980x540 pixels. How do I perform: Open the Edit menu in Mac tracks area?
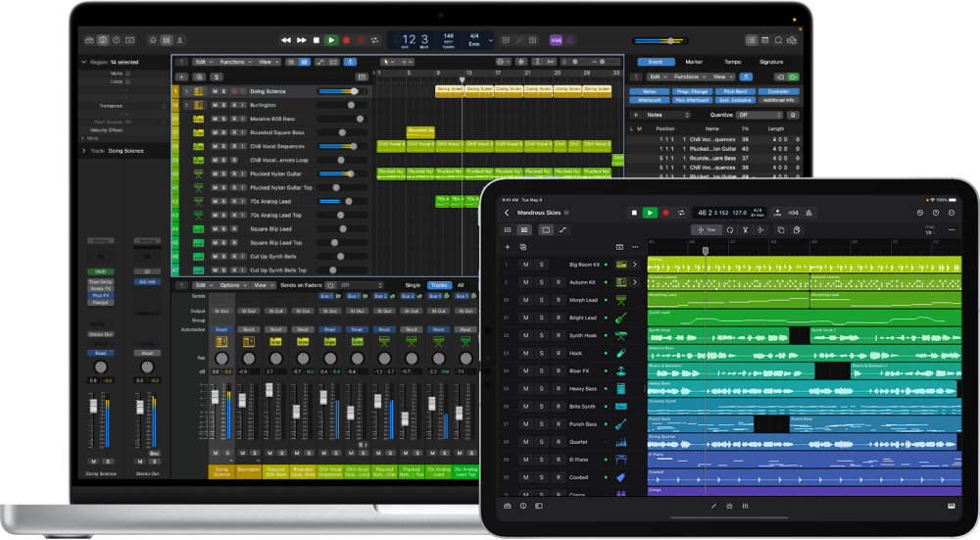click(x=203, y=62)
